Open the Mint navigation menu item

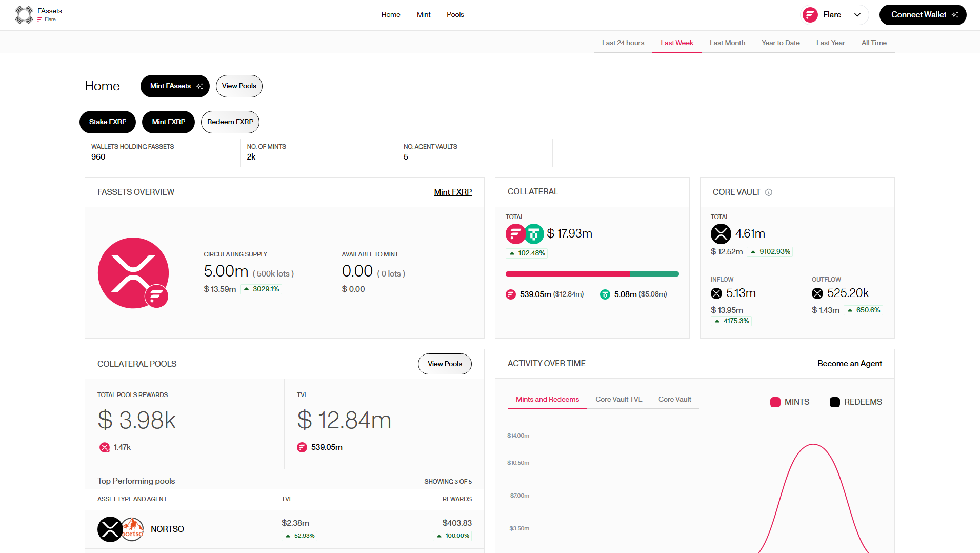424,14
